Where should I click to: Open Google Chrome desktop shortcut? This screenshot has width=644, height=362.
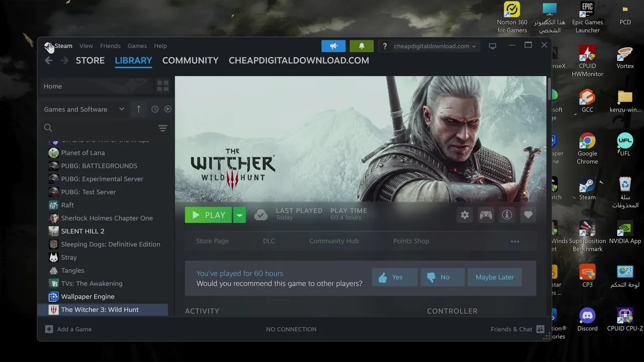(587, 149)
